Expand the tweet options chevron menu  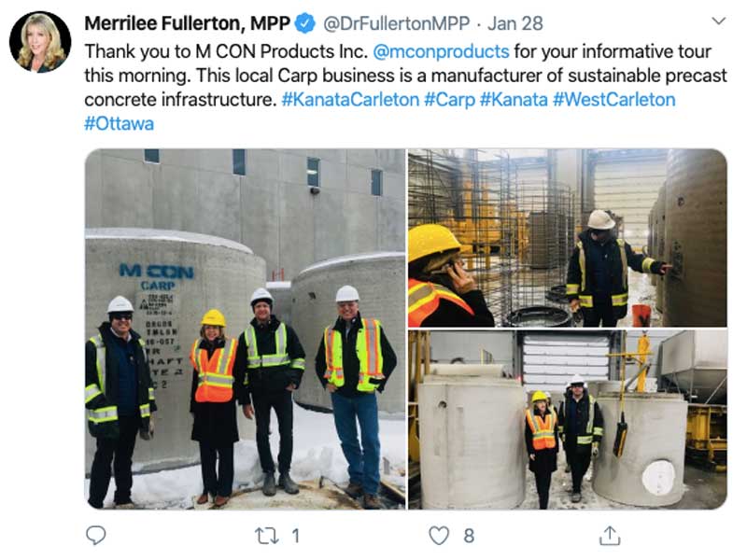point(718,21)
